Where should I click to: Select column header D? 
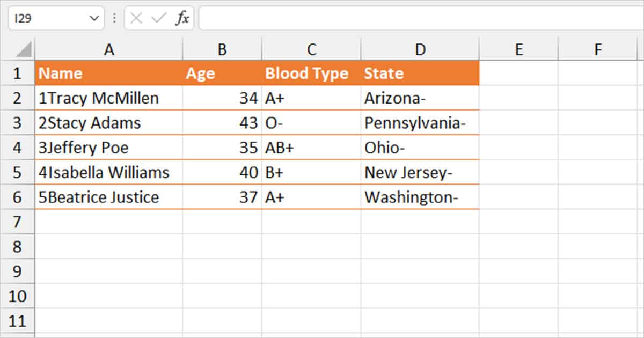pos(420,48)
